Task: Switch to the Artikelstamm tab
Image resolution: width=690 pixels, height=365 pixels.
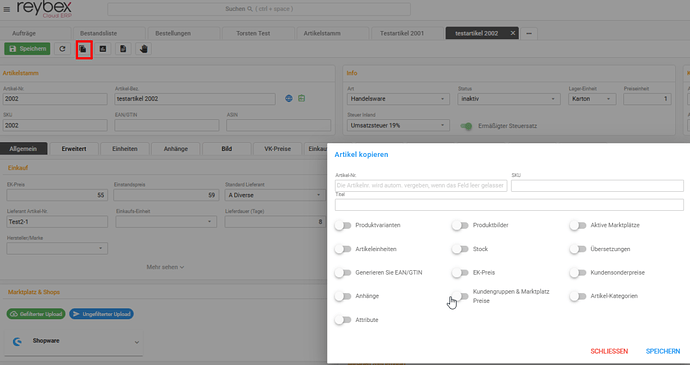Action: tap(322, 33)
